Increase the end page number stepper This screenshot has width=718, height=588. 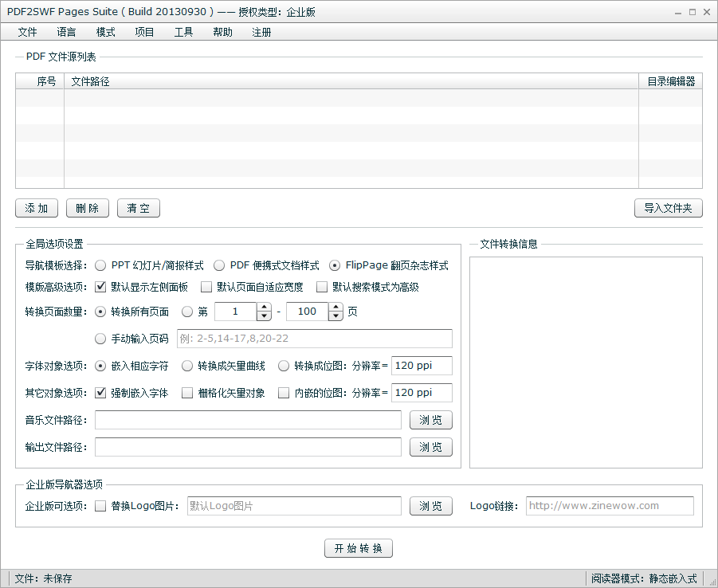click(336, 308)
